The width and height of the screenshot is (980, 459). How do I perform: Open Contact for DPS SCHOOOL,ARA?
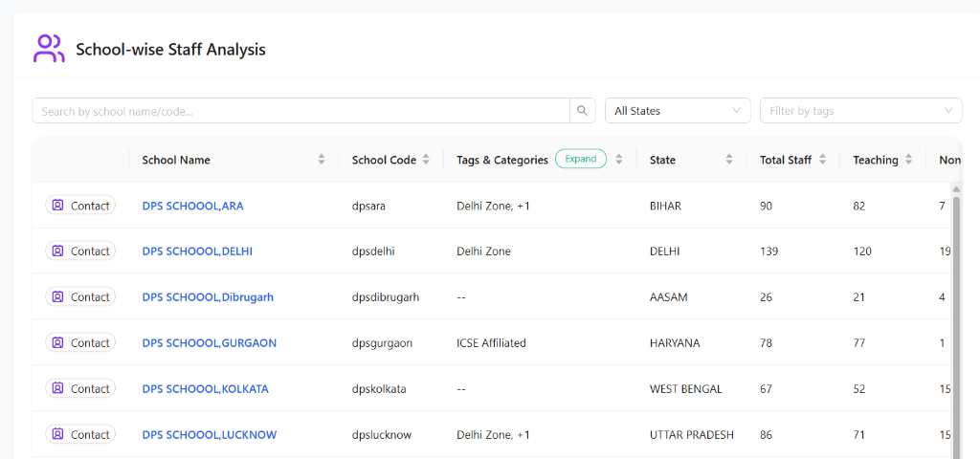tap(80, 206)
